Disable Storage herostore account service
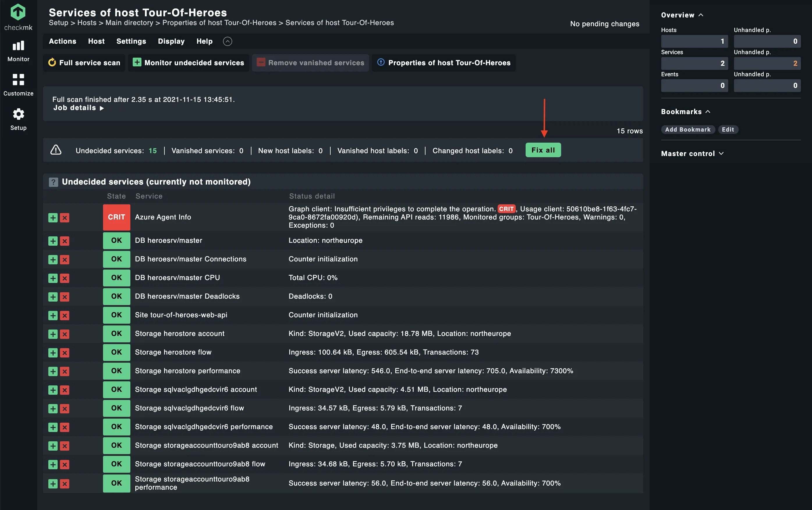 [x=64, y=334]
